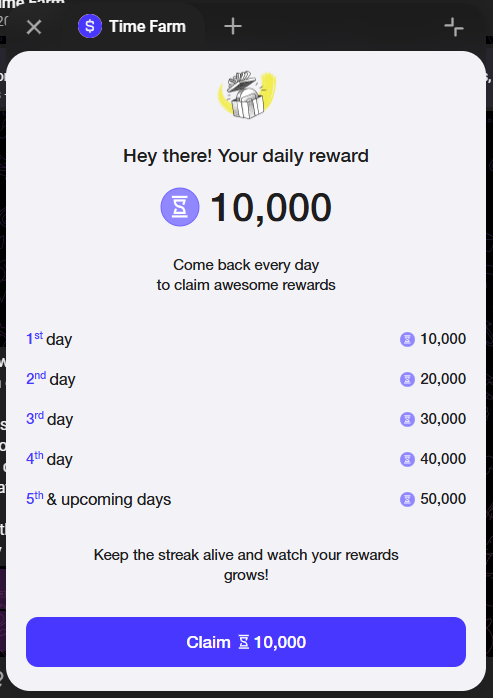
Task: Select the 1st day reward row
Action: (246, 339)
